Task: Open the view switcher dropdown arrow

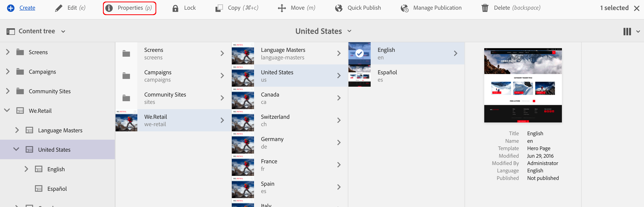Action: pyautogui.click(x=638, y=32)
